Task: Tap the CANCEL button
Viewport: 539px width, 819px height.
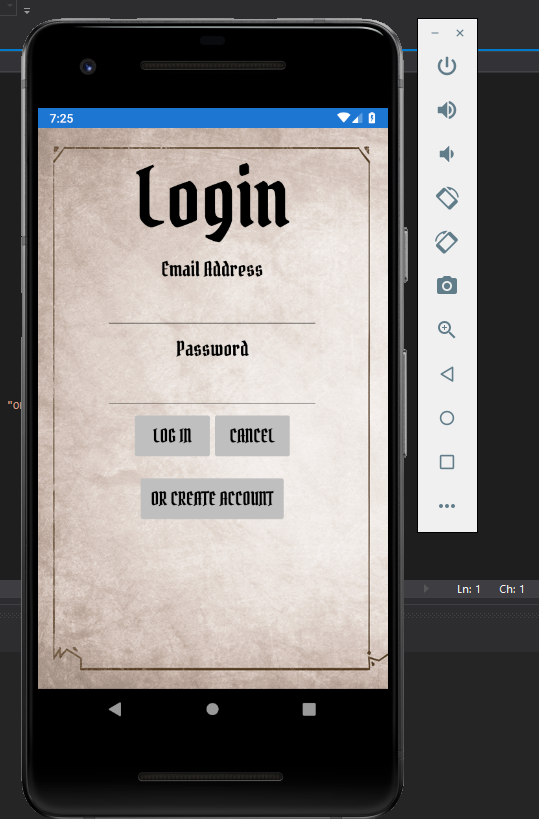Action: coord(252,436)
